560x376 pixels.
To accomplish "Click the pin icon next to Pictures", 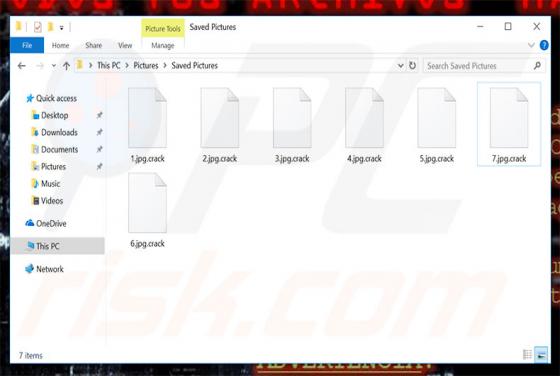I will click(x=99, y=167).
